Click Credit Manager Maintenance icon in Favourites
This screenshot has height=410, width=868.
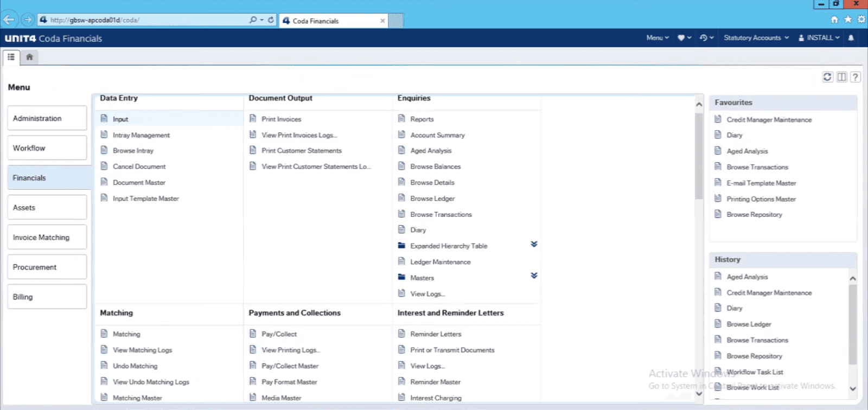click(718, 119)
